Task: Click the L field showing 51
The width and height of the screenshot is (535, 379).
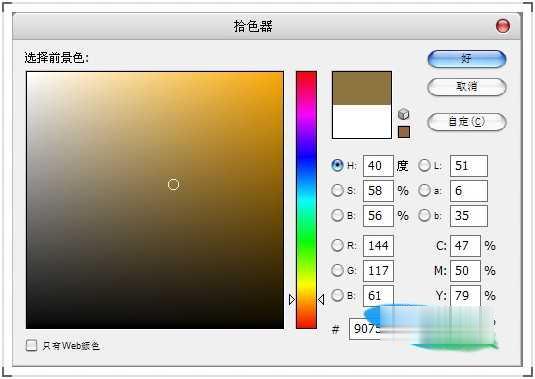Action: click(x=468, y=166)
